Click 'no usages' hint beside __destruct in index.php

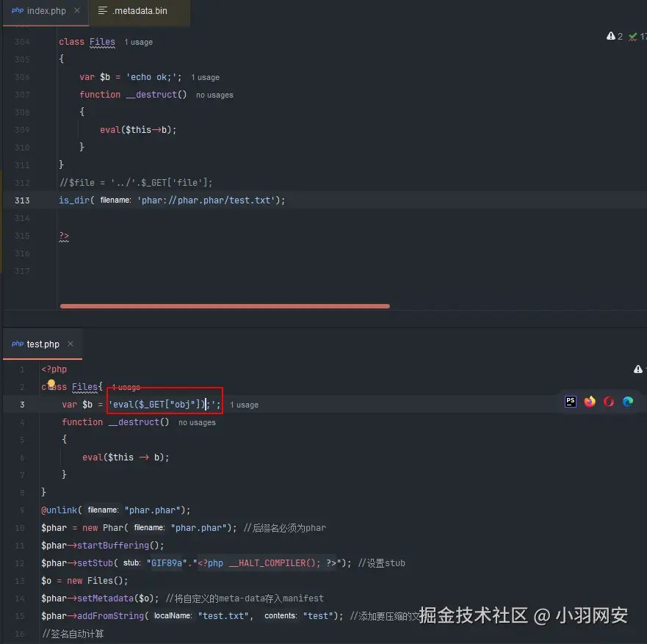pyautogui.click(x=214, y=95)
